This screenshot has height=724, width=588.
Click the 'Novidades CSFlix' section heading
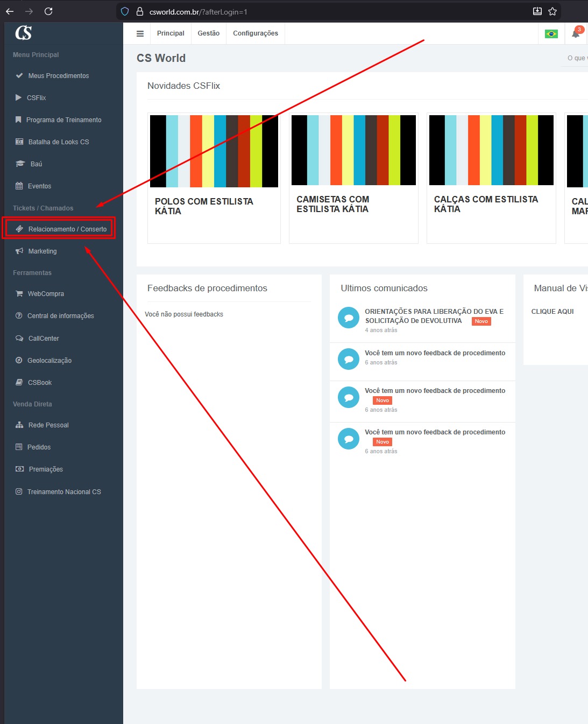183,86
